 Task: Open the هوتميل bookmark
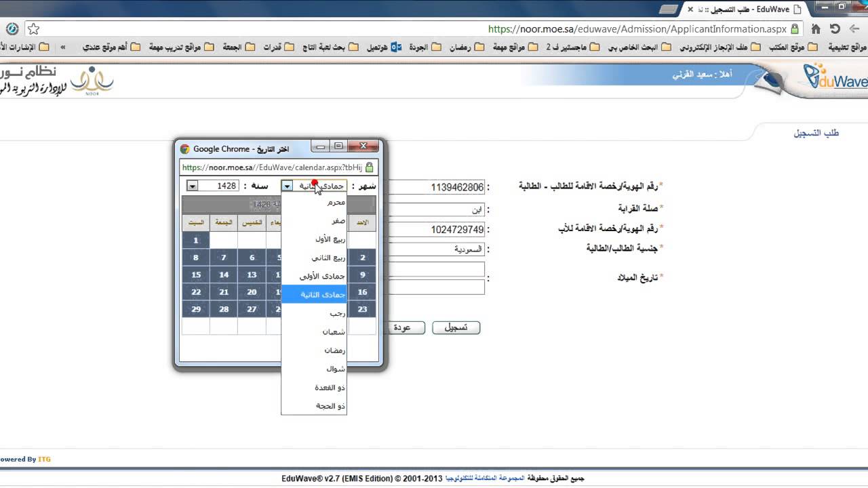coord(384,47)
